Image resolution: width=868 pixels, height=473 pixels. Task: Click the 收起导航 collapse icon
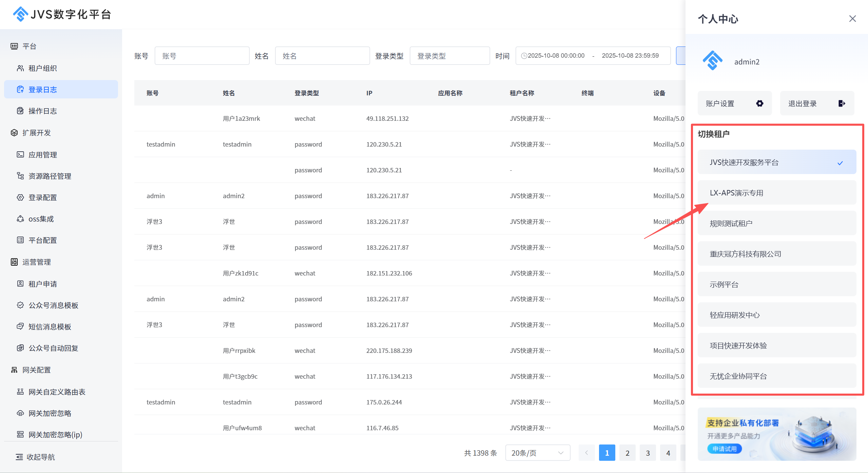click(19, 457)
